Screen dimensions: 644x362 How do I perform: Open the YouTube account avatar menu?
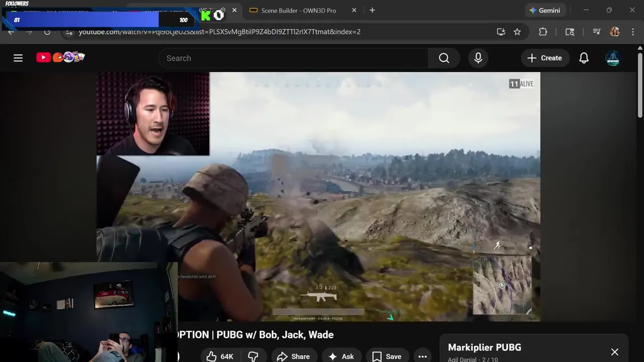(613, 58)
